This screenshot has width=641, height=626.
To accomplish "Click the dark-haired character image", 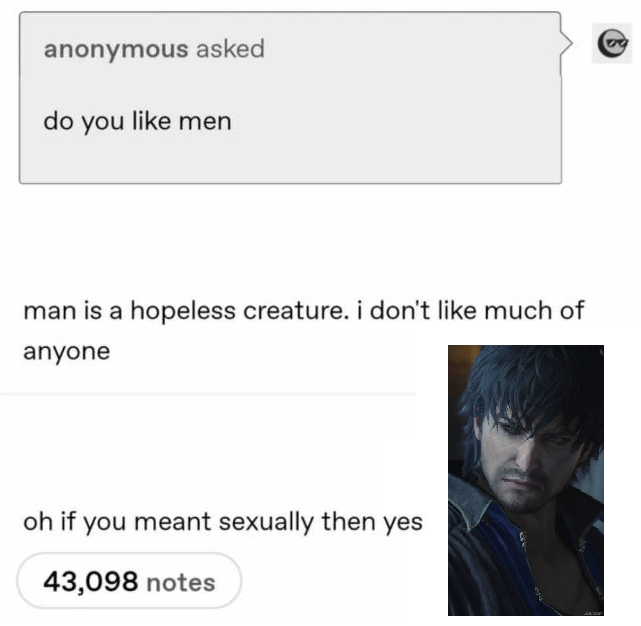I will pos(526,480).
